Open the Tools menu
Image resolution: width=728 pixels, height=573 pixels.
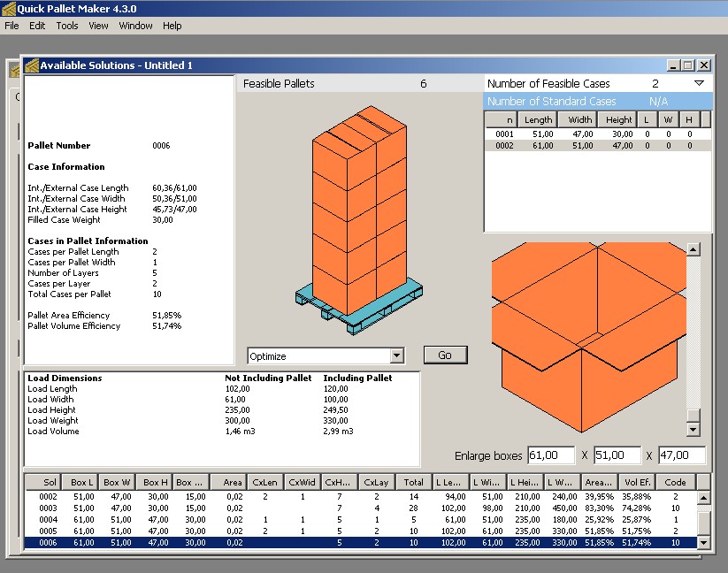(x=67, y=26)
